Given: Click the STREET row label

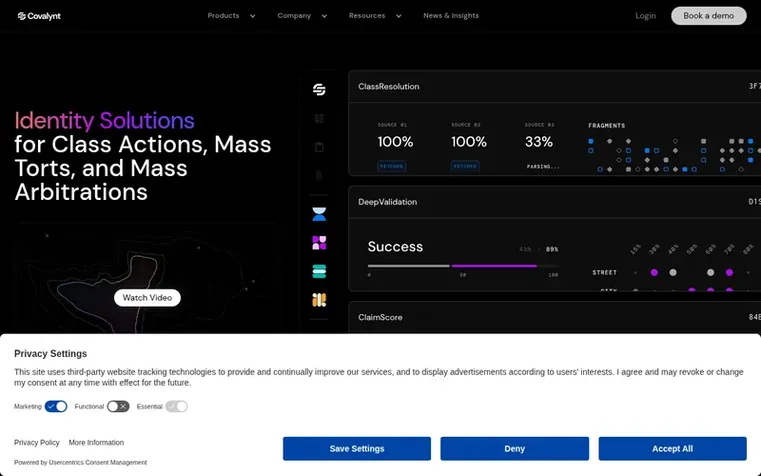Looking at the screenshot, I should click(604, 272).
